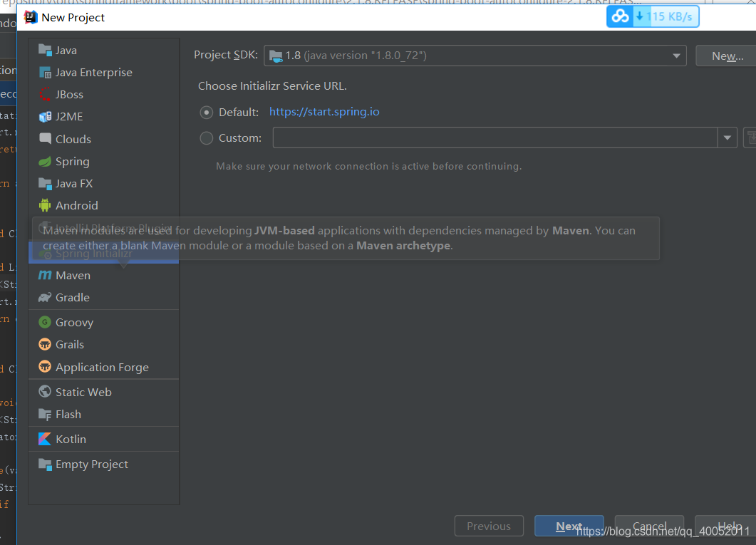Screen dimensions: 756x545
Task: Expand the Custom URL dropdown arrow
Action: click(727, 137)
